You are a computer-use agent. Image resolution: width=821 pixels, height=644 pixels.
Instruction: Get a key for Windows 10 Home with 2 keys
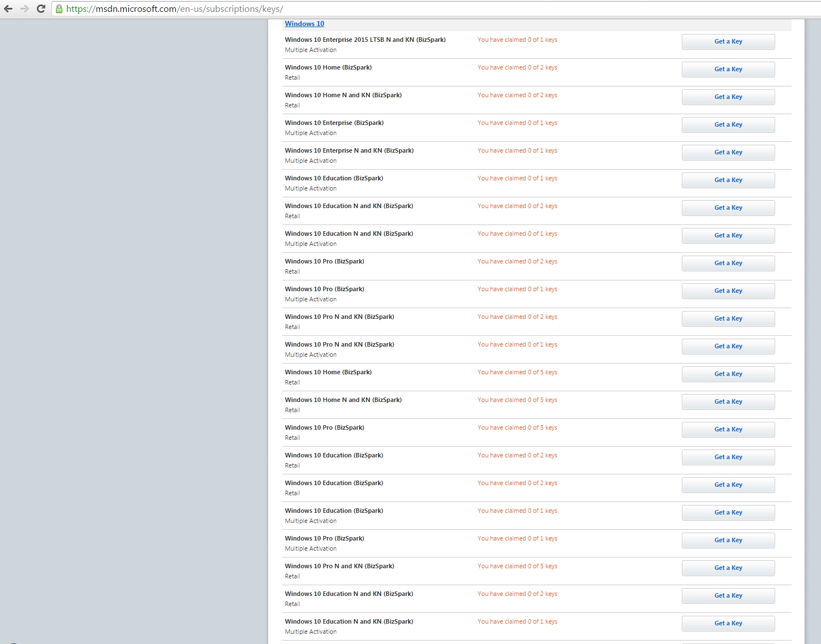click(x=728, y=69)
